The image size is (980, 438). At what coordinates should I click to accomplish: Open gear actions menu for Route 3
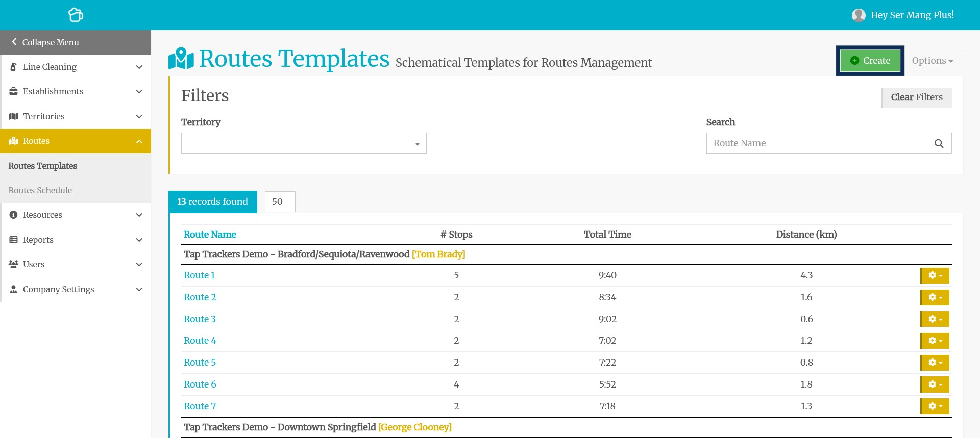(x=935, y=319)
